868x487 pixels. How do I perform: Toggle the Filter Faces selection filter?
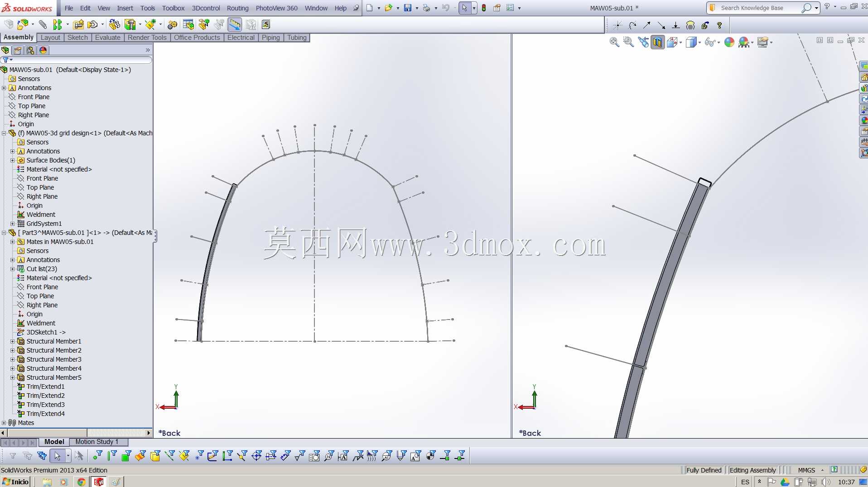coord(126,455)
